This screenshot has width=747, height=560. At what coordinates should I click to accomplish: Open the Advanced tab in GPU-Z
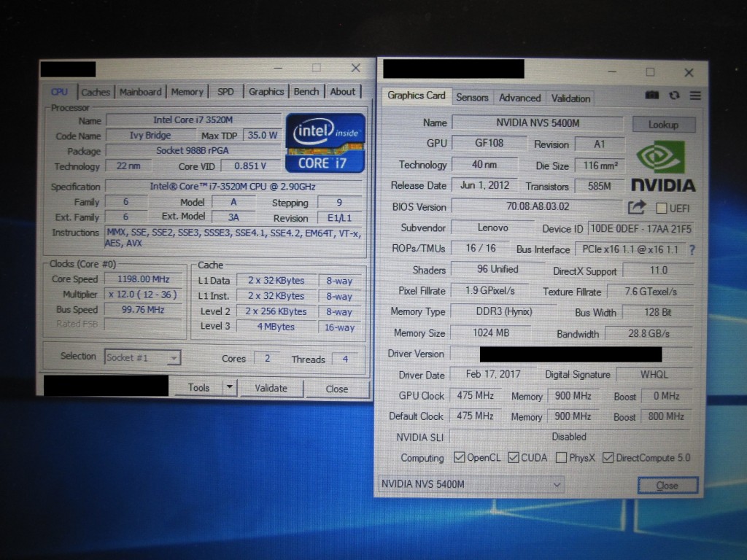[519, 98]
